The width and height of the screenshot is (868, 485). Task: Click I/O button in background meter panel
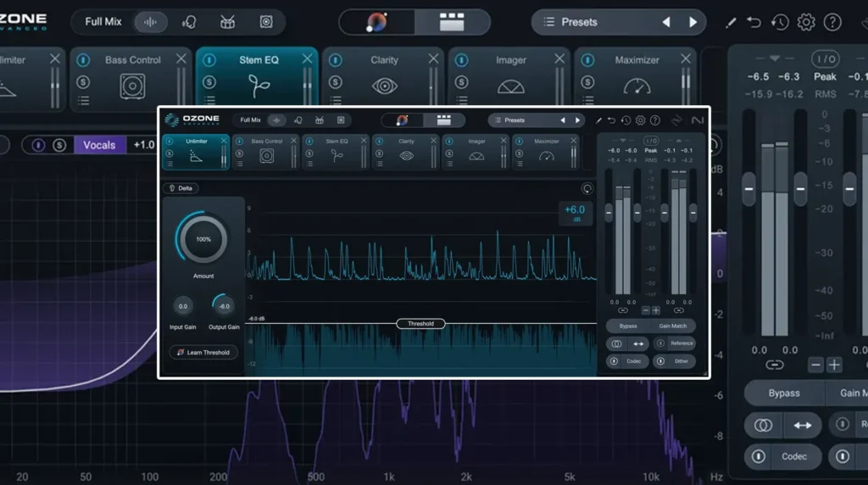(x=826, y=59)
